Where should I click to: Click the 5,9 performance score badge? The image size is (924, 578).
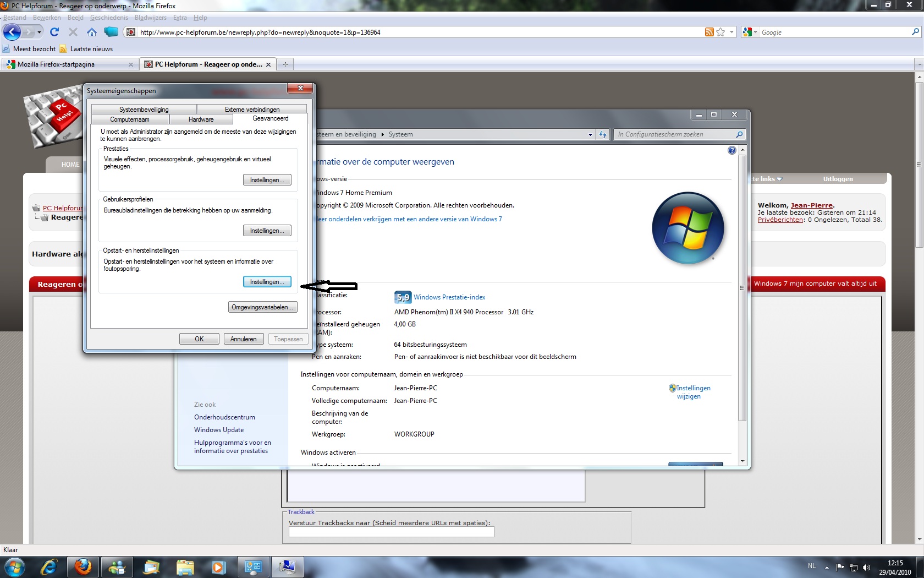(x=403, y=297)
